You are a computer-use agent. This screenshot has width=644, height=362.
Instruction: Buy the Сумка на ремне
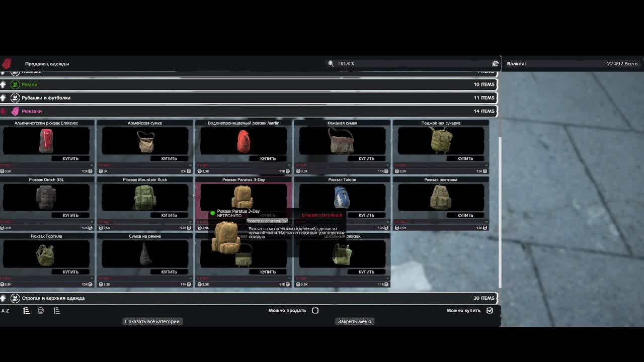(169, 272)
